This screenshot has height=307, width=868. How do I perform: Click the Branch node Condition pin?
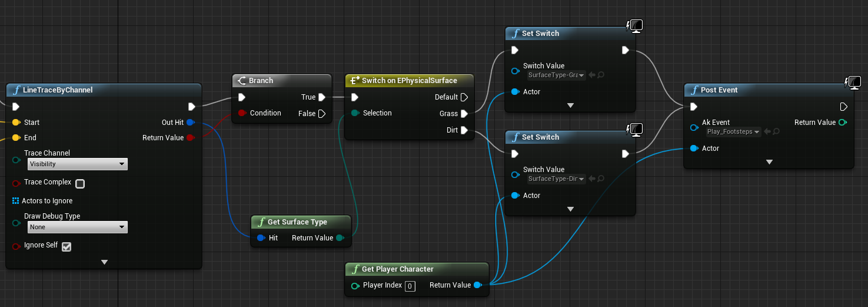[242, 113]
